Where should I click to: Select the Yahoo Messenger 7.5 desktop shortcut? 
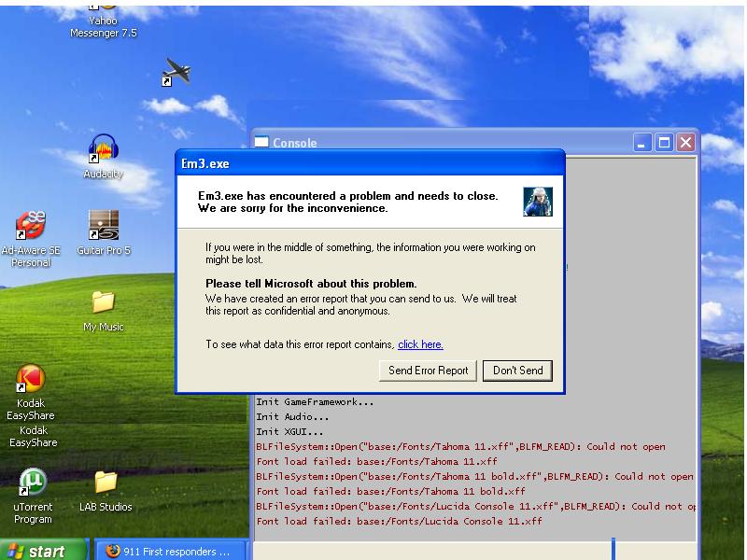click(x=103, y=21)
